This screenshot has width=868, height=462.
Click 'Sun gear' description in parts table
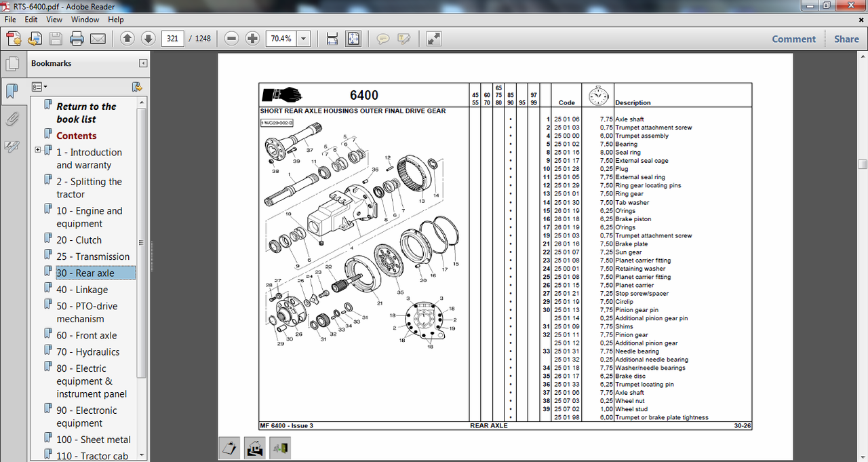coord(628,252)
